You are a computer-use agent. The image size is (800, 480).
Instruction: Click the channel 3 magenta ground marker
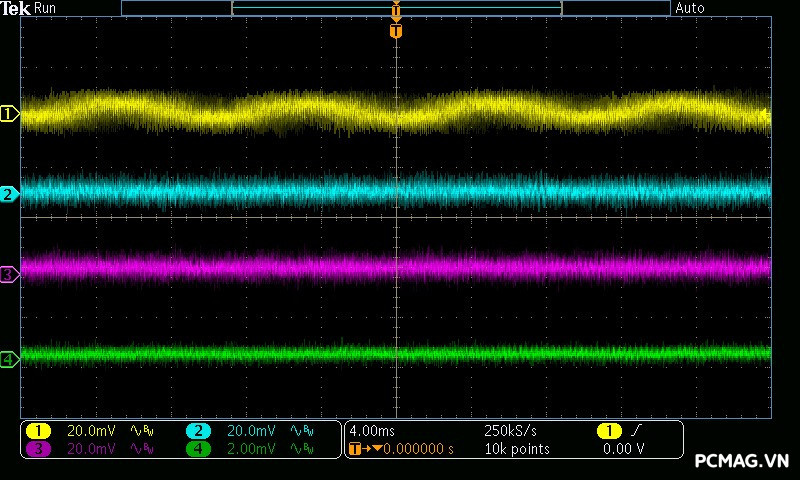click(x=9, y=274)
